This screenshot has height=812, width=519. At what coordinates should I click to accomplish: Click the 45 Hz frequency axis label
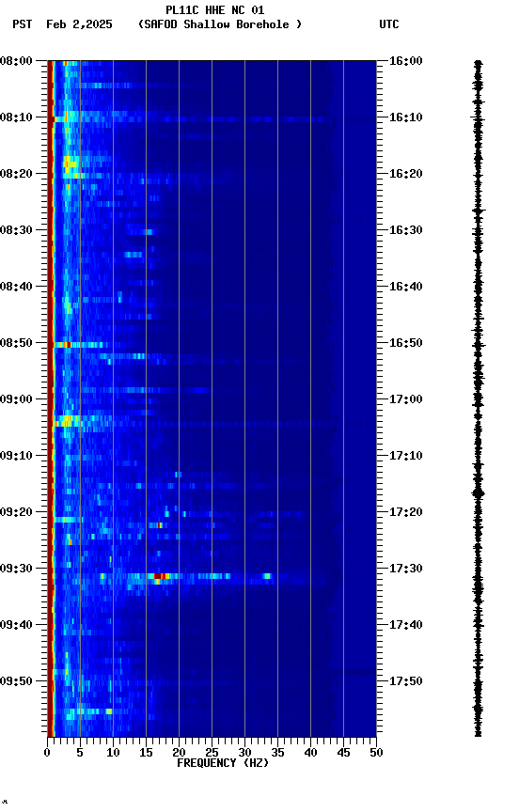(x=343, y=753)
